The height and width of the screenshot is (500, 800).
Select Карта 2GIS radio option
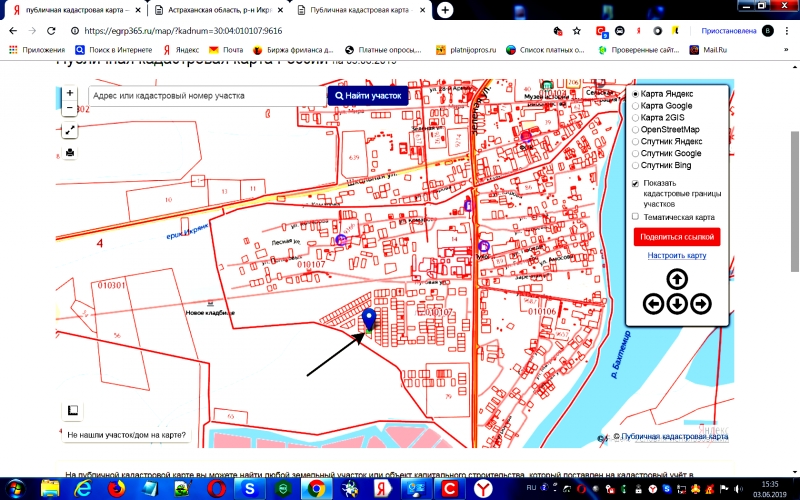pyautogui.click(x=635, y=118)
